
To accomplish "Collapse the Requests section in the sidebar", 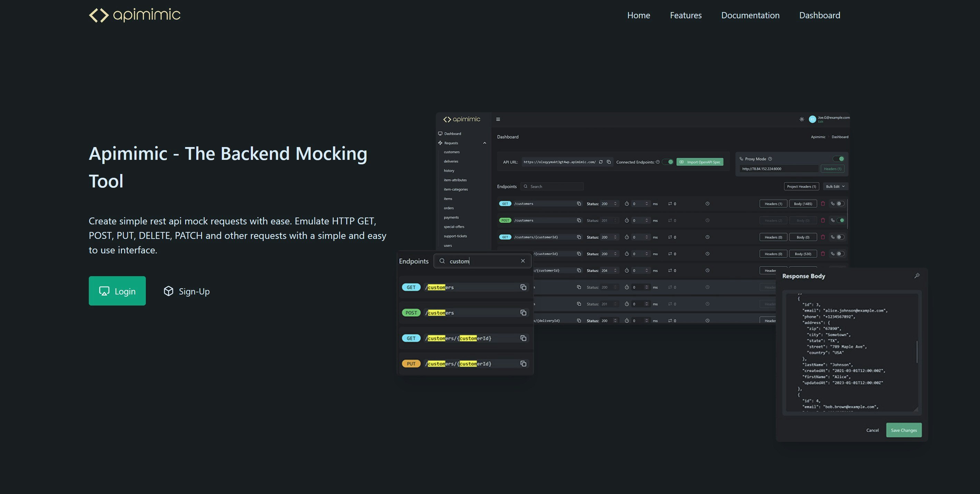I will (485, 143).
